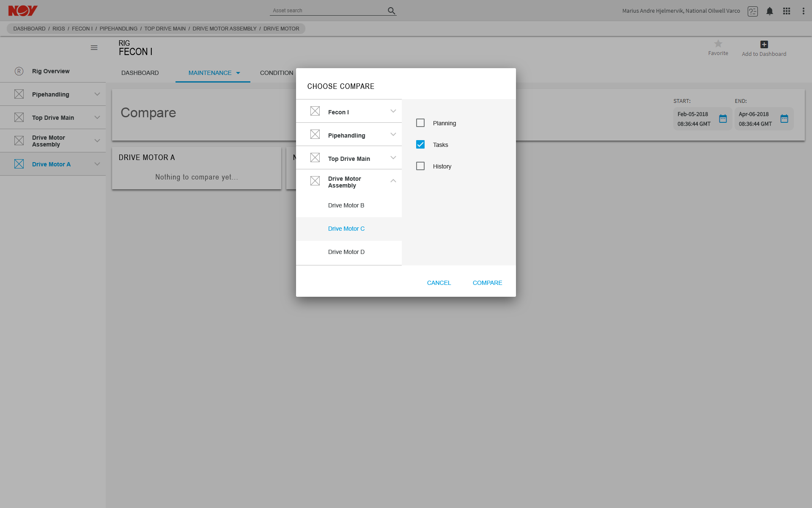812x508 pixels.
Task: Select Drive Motor C in list
Action: 349,229
